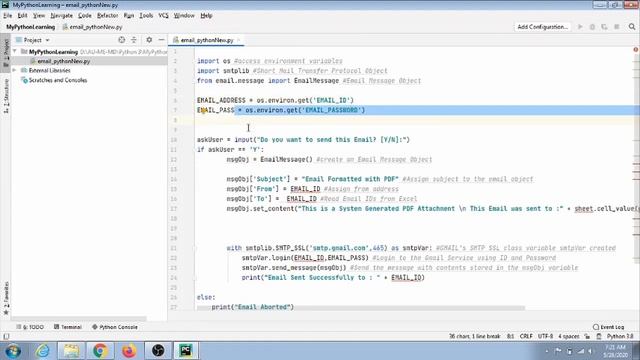The image size is (640, 360).
Task: Open the Help menu
Action: pos(206,16)
